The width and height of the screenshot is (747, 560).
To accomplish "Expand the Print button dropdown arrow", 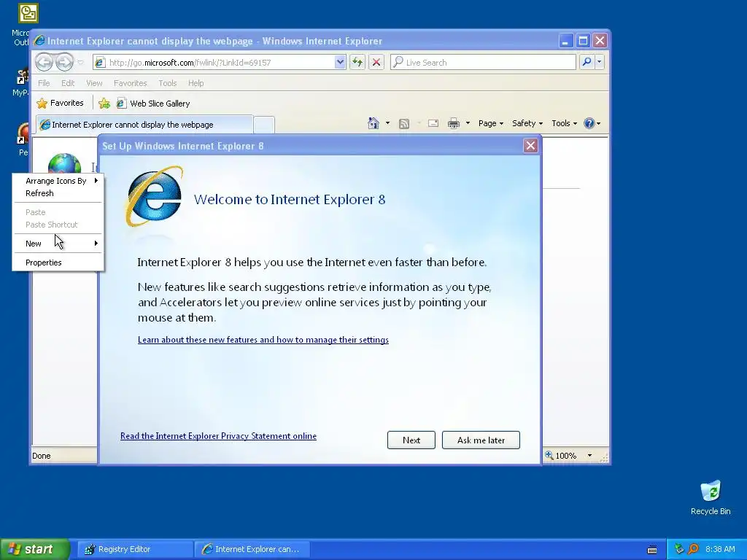I will 468,123.
